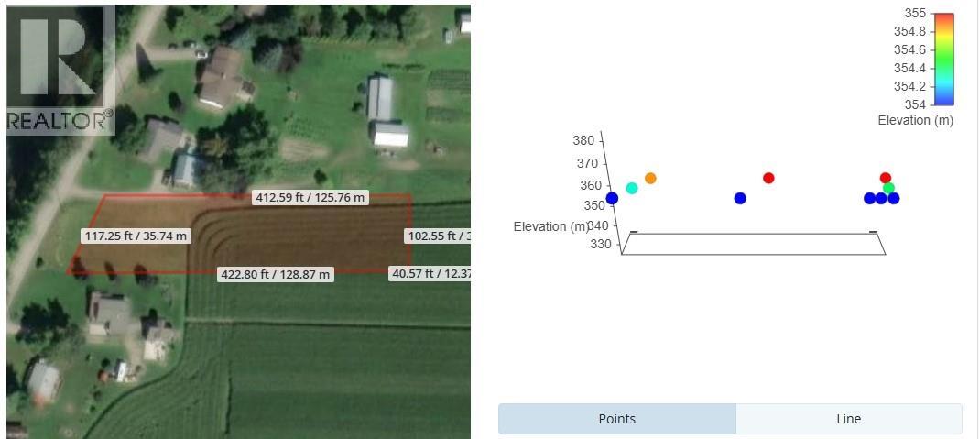The height and width of the screenshot is (439, 980).
Task: Select the 117.25 ft / 35.74 m label
Action: (136, 236)
